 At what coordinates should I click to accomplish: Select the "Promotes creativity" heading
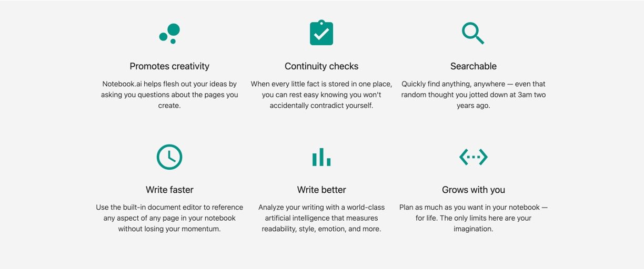[169, 66]
